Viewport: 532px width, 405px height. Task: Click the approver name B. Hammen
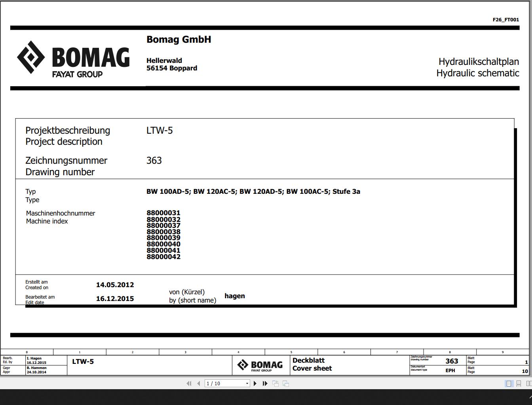[x=37, y=368]
